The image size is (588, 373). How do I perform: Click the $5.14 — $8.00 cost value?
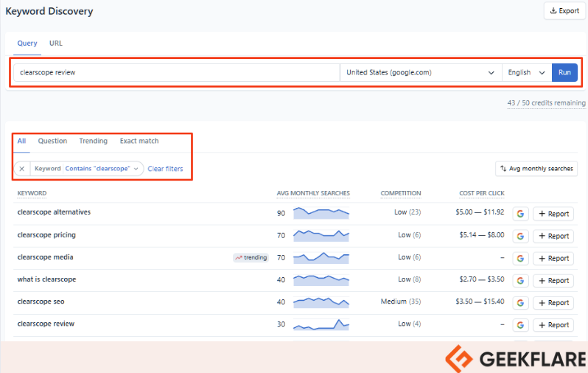point(482,235)
